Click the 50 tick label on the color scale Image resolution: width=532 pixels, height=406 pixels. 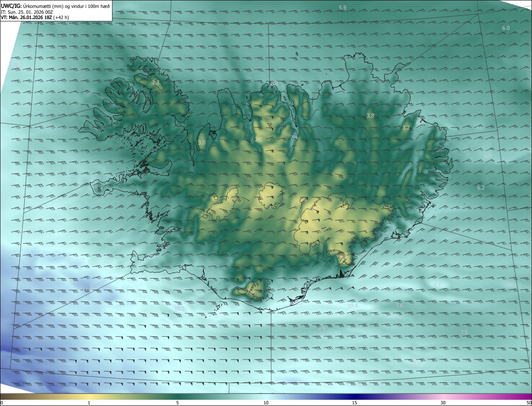(x=529, y=403)
